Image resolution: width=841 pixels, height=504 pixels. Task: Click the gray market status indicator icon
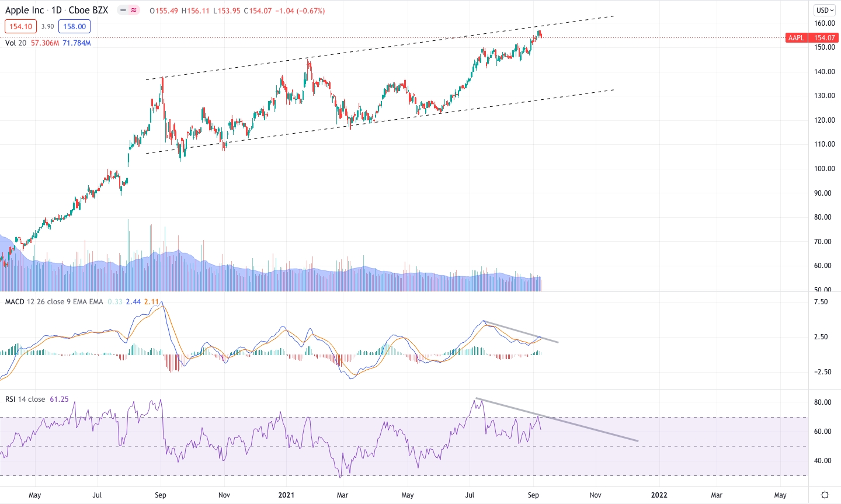point(123,11)
